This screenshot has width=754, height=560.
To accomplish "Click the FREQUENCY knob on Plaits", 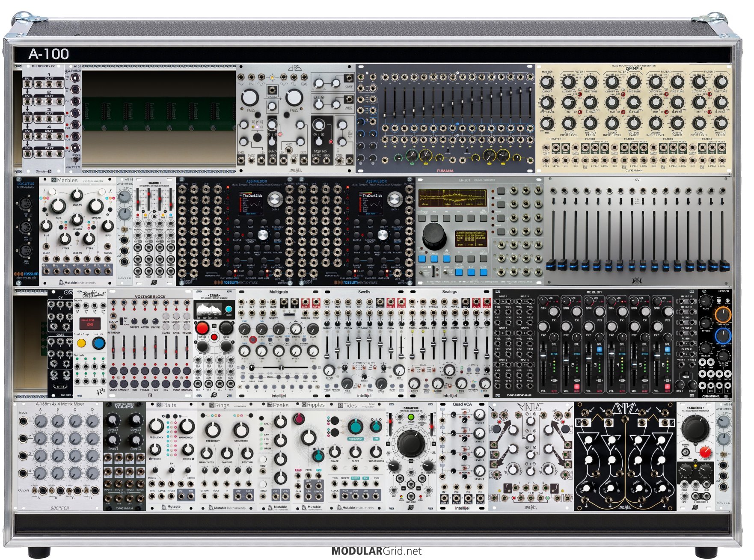I will [157, 426].
